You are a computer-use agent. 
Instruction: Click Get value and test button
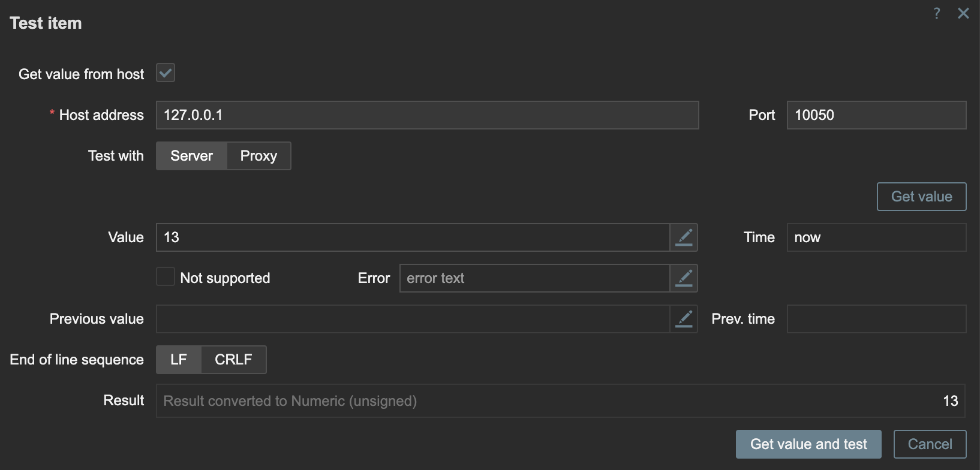point(808,444)
